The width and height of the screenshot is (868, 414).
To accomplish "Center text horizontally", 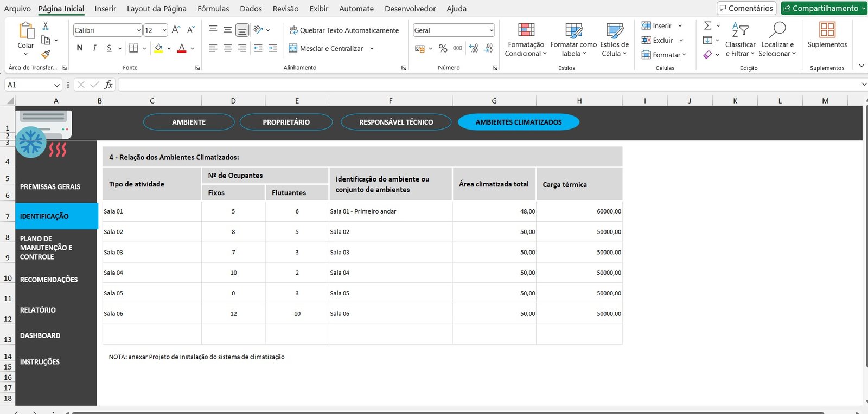I will tap(228, 48).
